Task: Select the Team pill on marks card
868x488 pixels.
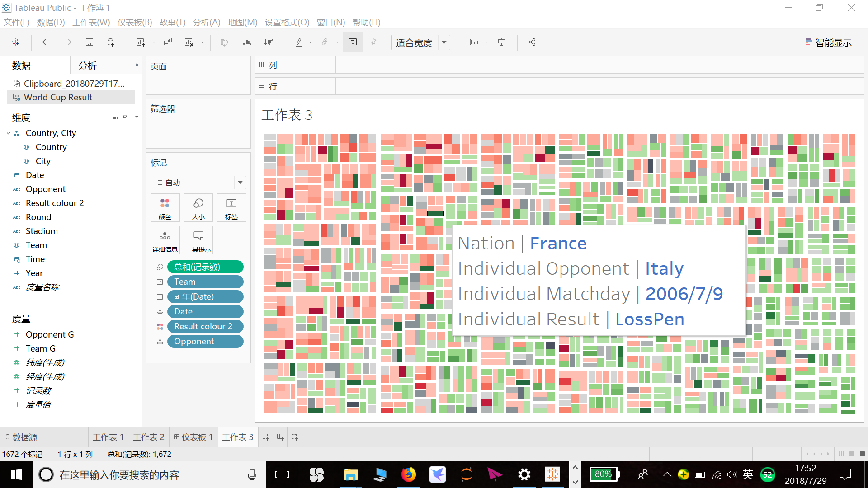Action: click(x=205, y=282)
